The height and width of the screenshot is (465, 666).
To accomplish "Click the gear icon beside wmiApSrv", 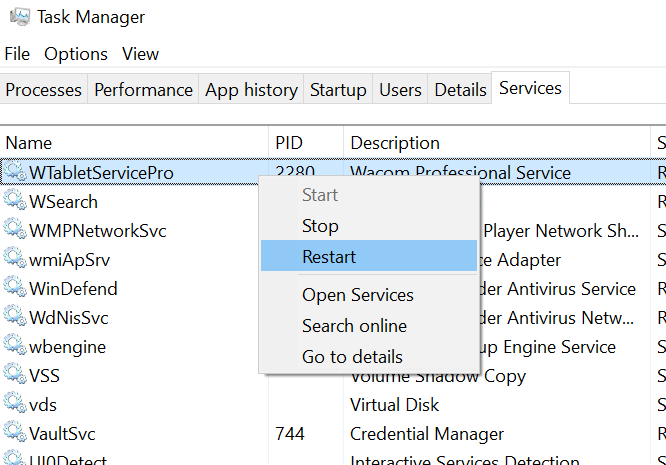I will (x=15, y=260).
